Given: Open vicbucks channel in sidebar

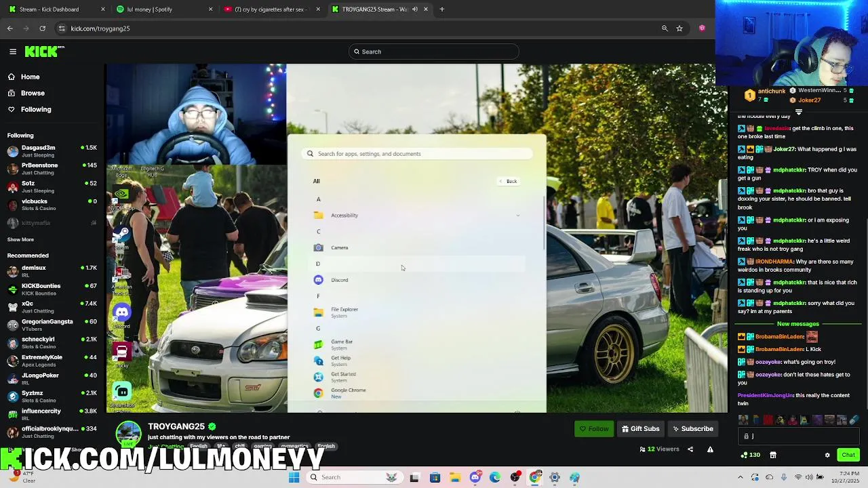Looking at the screenshot, I should coord(52,204).
